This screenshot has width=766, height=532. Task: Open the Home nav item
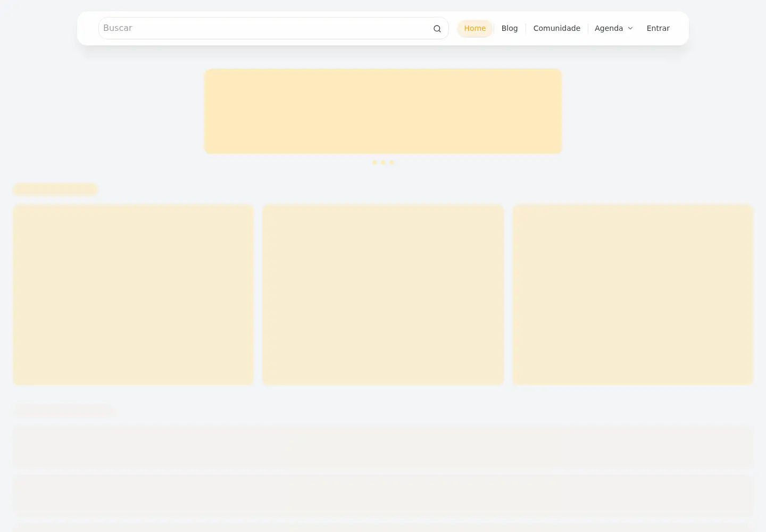[x=474, y=28]
